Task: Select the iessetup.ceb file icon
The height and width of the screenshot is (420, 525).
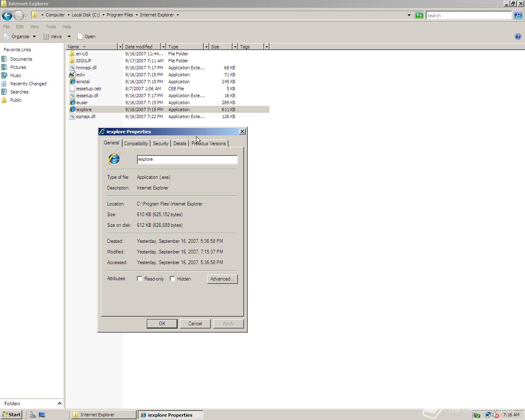Action: point(72,89)
